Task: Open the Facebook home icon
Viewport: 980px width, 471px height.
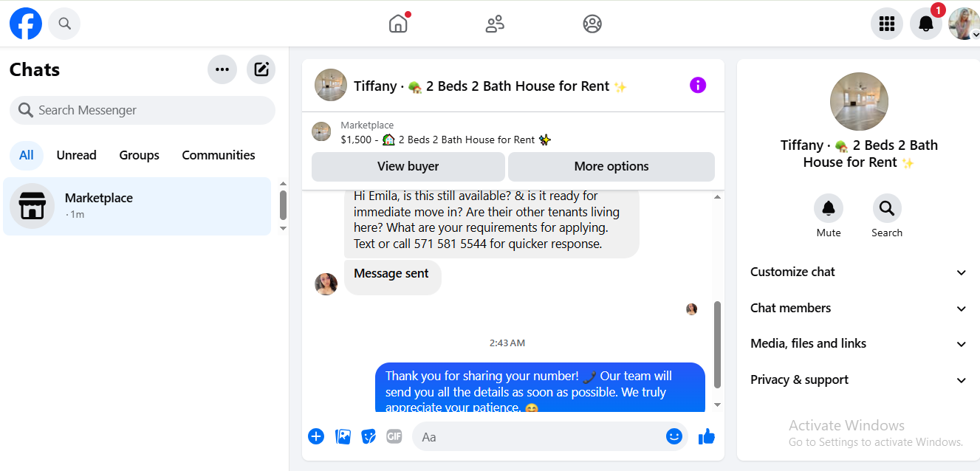Action: [398, 24]
